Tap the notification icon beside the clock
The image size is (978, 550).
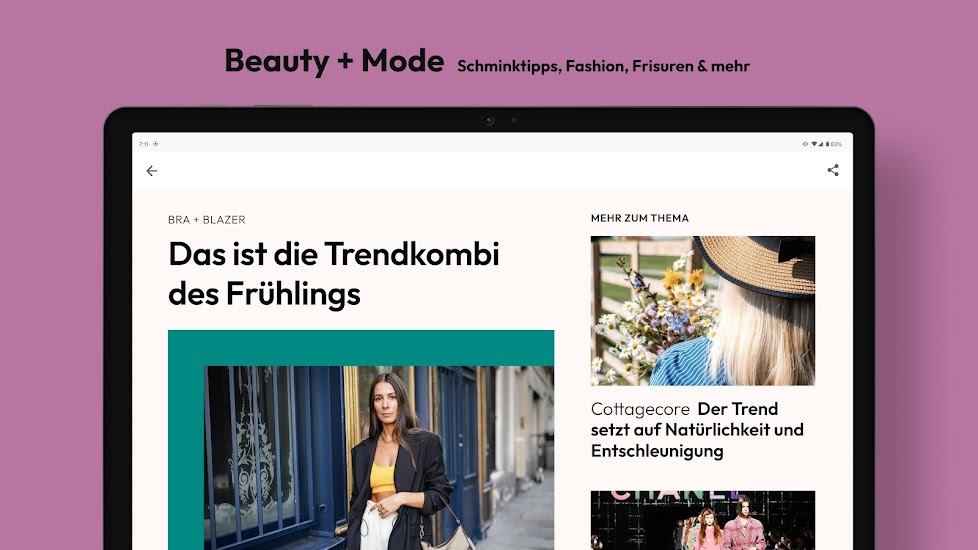click(x=155, y=144)
